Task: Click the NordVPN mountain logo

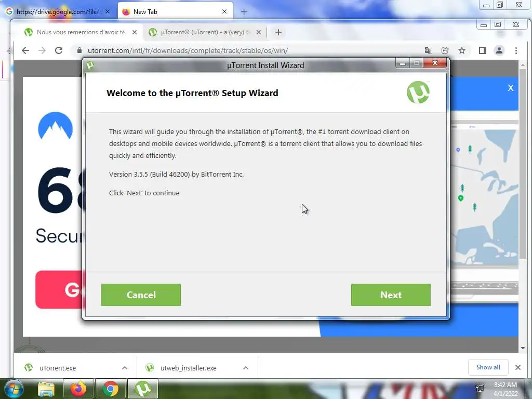Action: [x=55, y=126]
